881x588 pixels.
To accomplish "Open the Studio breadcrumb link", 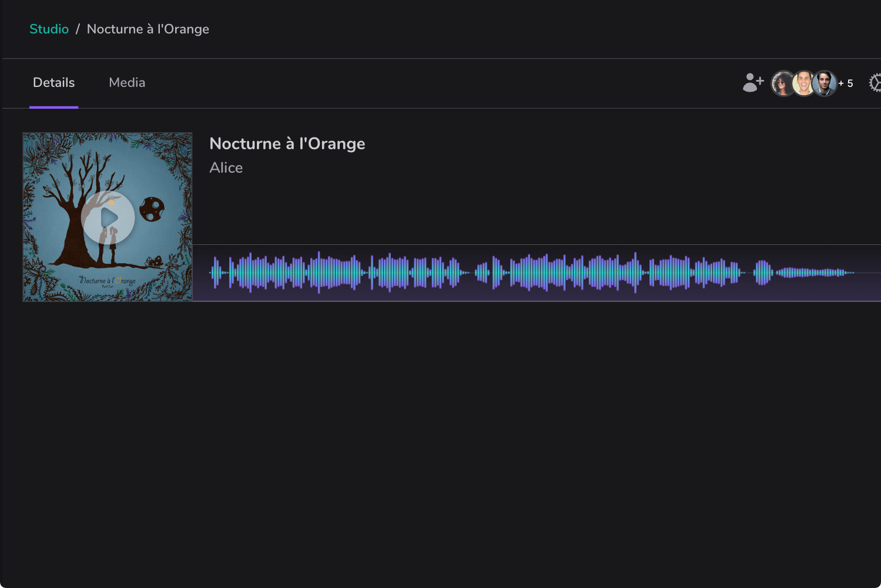I will click(x=49, y=28).
